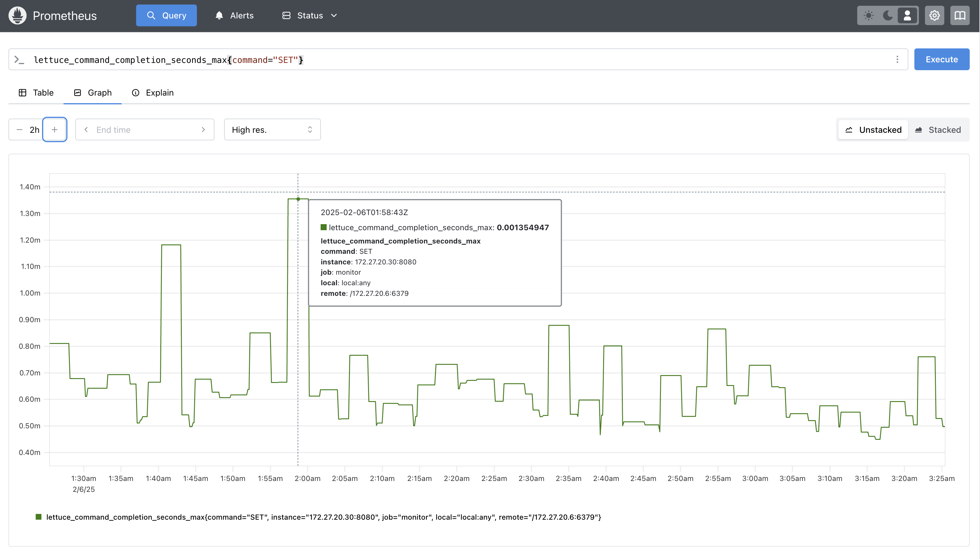Switch graph to Unstacked mode

[873, 130]
